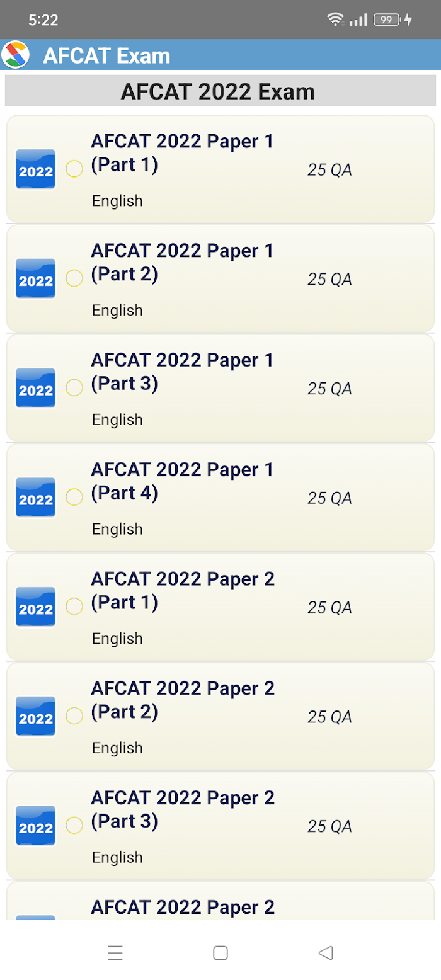The width and height of the screenshot is (441, 980).
Task: Open AFCAT 2022 Paper 1 (Part 2) title
Action: tap(183, 263)
